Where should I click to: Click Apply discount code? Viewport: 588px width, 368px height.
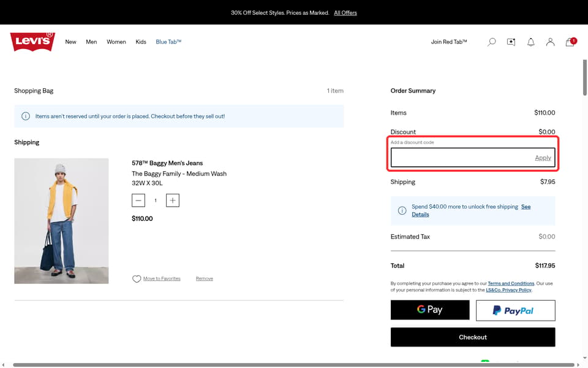[x=543, y=158]
